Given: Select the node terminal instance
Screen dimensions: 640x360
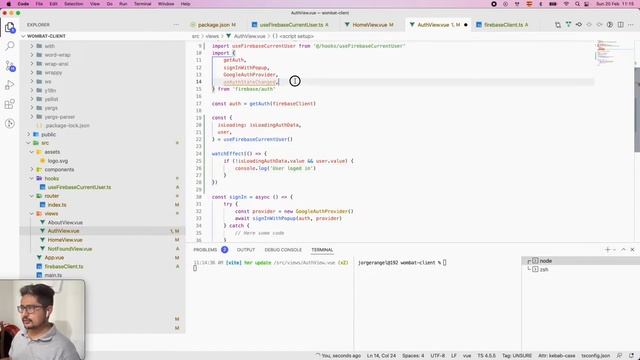Looking at the screenshot, I should [580, 260].
